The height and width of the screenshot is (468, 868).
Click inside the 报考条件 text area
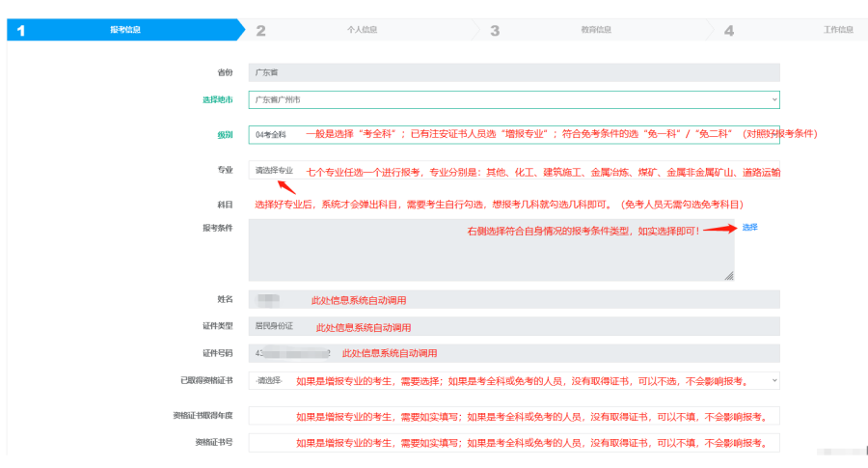click(x=491, y=250)
